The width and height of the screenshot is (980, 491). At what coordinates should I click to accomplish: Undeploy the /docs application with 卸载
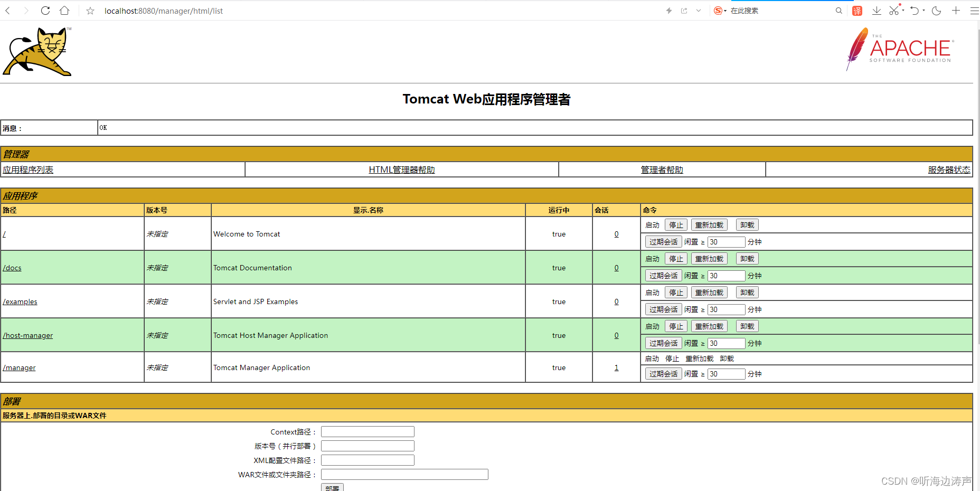tap(747, 259)
